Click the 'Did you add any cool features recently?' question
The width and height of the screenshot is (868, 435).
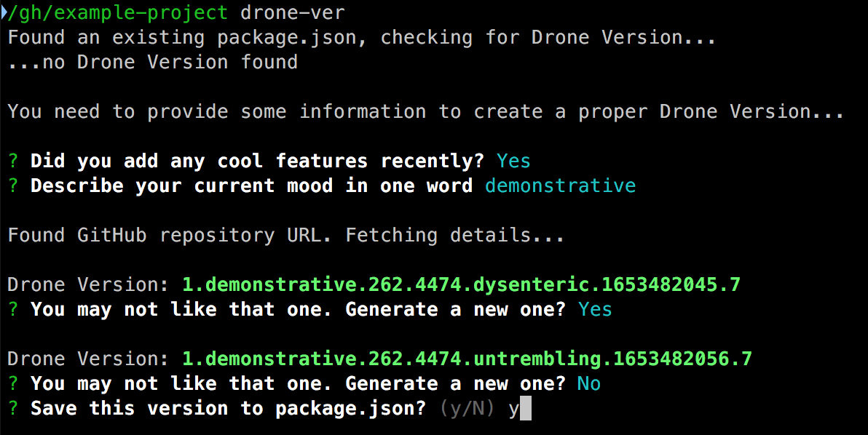(257, 161)
